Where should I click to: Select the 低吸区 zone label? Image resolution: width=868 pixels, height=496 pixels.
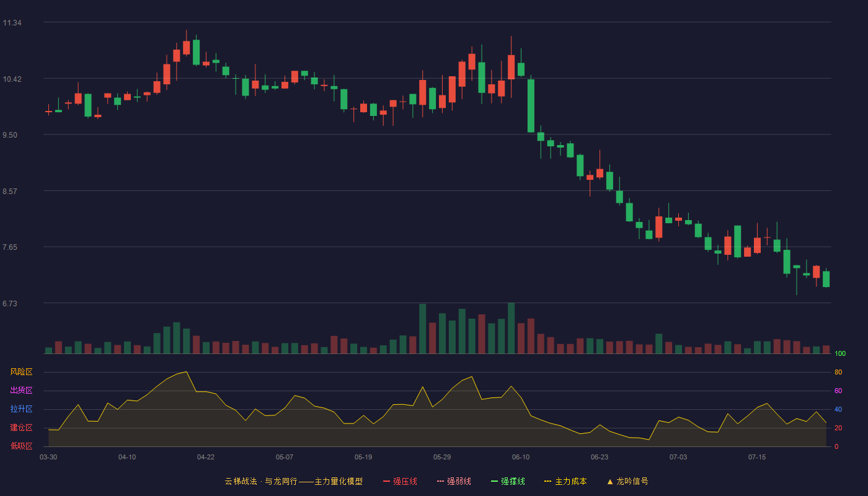coord(21,446)
